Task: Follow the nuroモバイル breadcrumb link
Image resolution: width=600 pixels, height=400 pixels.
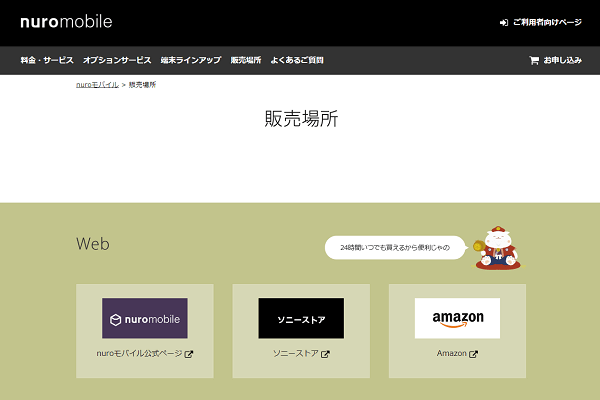Action: coord(97,85)
